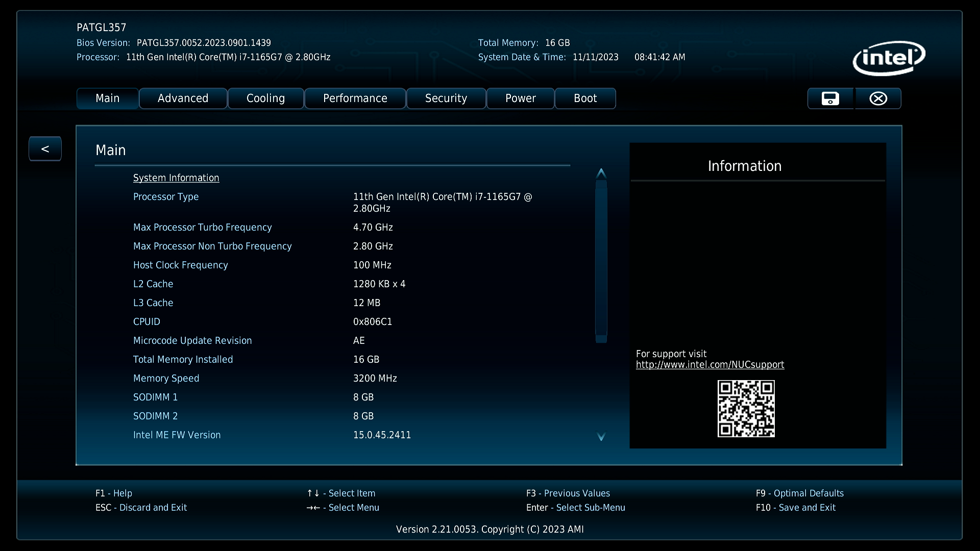The image size is (980, 551).
Task: Click the System Information heading link
Action: coord(176,178)
